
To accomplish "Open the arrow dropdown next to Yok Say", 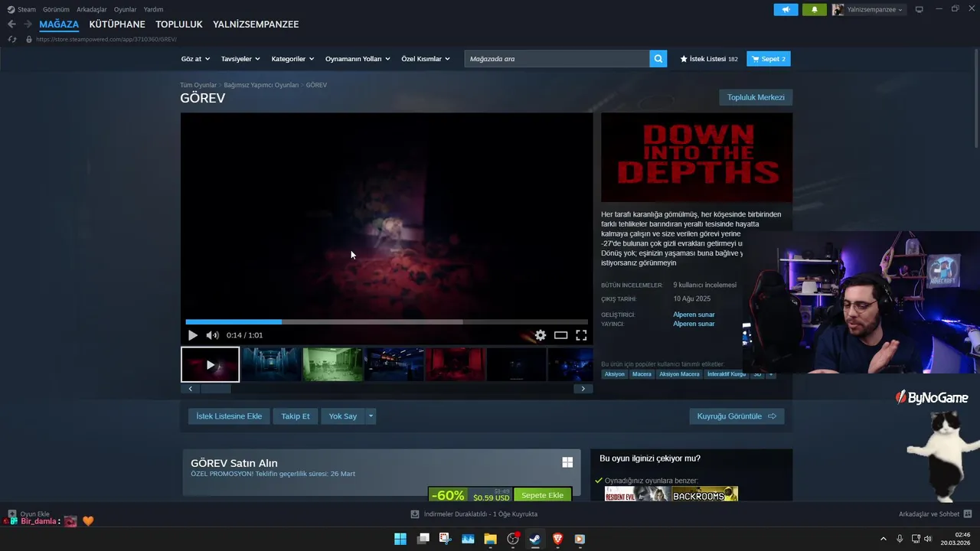I will pos(371,416).
